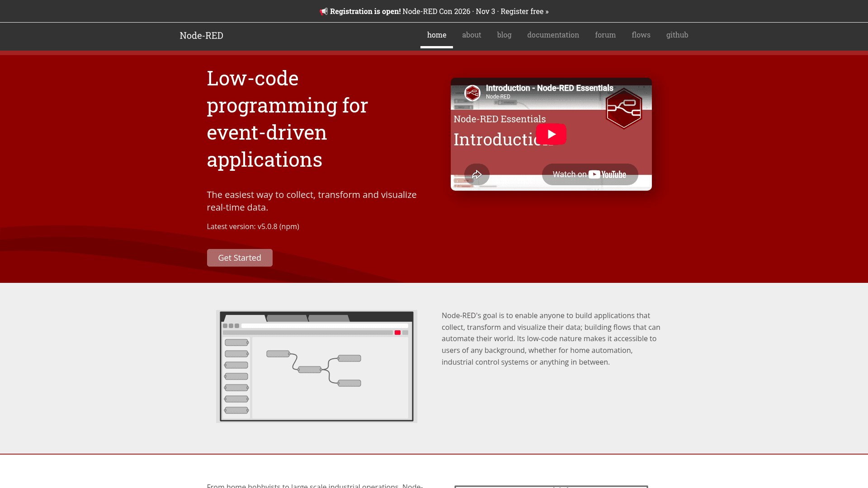Click the "Node-RED's goal" paragraph
Viewport: 868px width, 488px height.
[x=551, y=339]
